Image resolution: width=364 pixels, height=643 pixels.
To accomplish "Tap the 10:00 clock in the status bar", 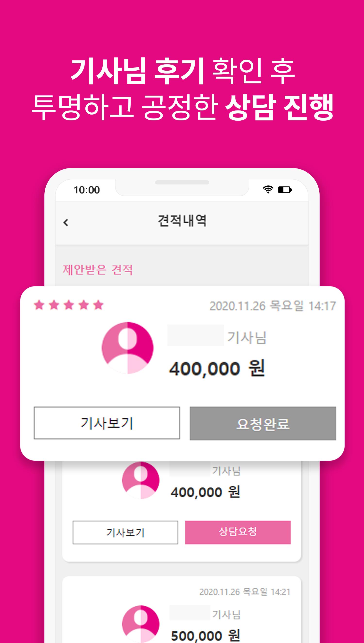I will 87,190.
